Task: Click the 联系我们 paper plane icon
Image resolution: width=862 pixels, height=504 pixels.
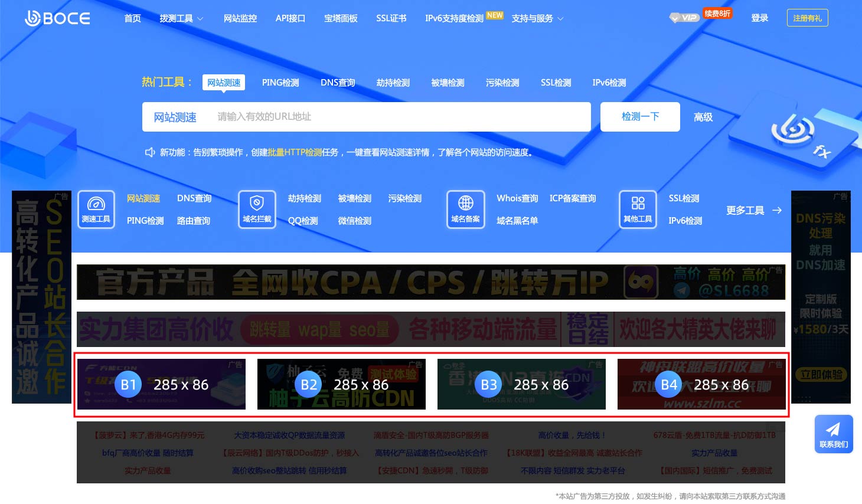Action: coord(833,429)
